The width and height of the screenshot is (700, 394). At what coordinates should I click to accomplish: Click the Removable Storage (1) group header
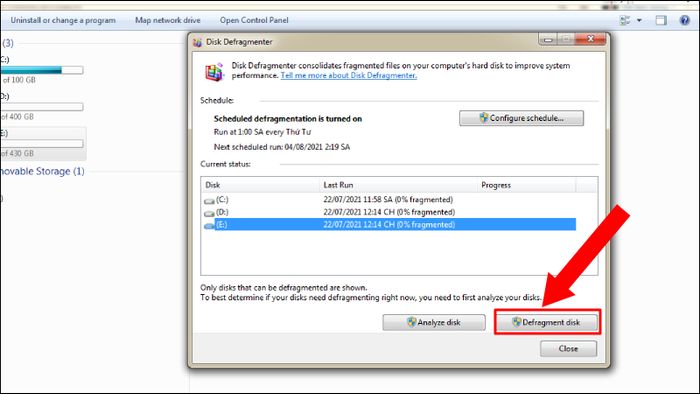[x=42, y=171]
